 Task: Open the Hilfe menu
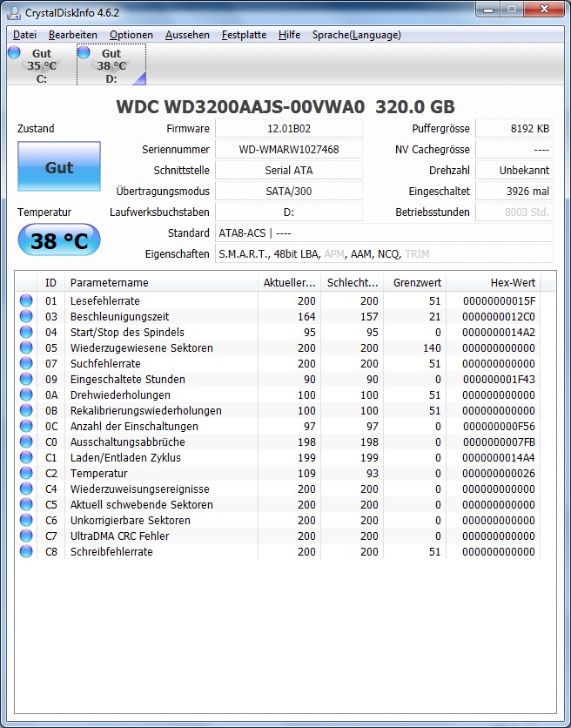click(x=289, y=35)
